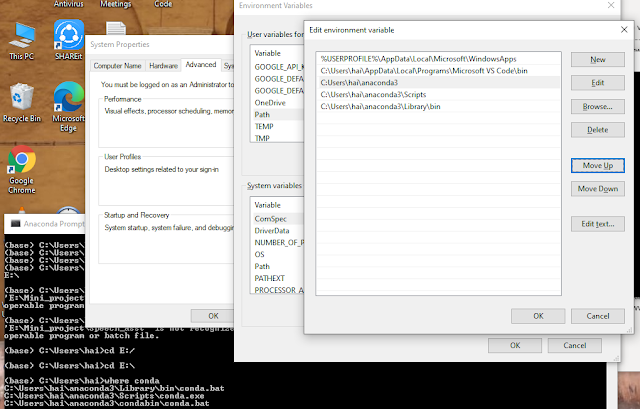
Task: Select GOOGLE_API_K user variable row
Action: 278,67
